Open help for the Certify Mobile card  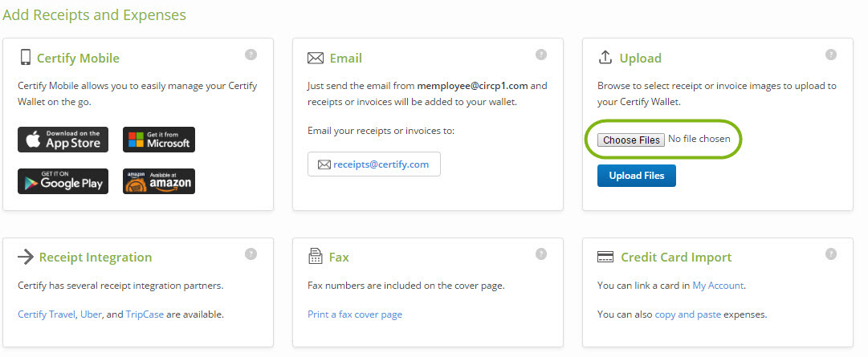point(251,55)
